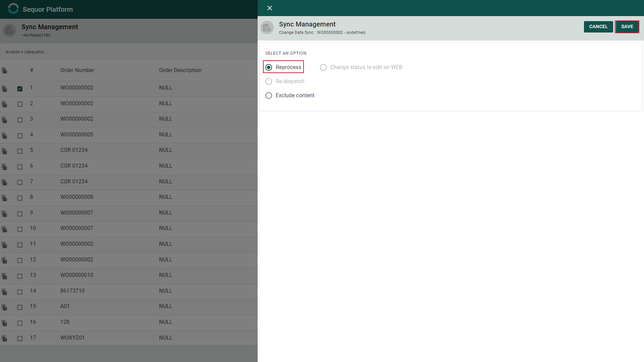Click the copy icon for row 15
This screenshot has width=644, height=362.
[x=4, y=307]
